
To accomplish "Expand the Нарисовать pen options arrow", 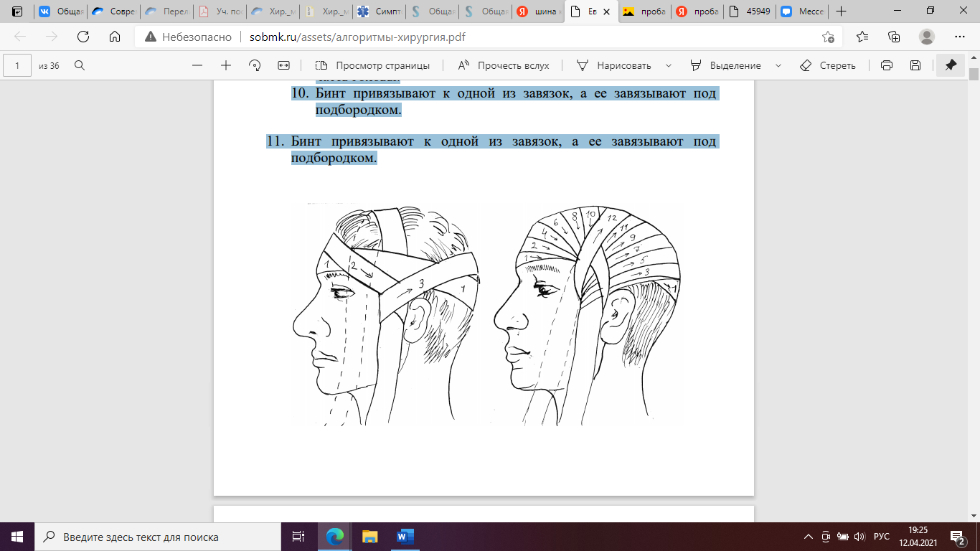I will click(669, 65).
